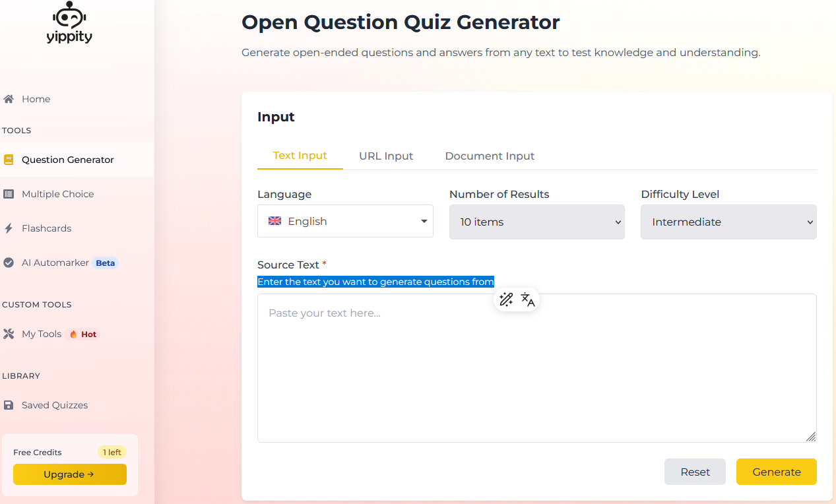Viewport: 836px width, 504px height.
Task: Open the Language dropdown
Action: [x=345, y=221]
